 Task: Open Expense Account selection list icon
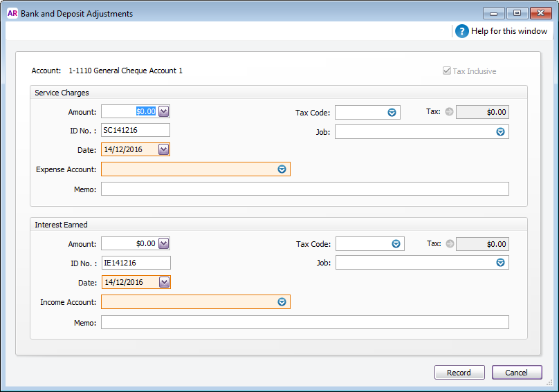[x=282, y=169]
